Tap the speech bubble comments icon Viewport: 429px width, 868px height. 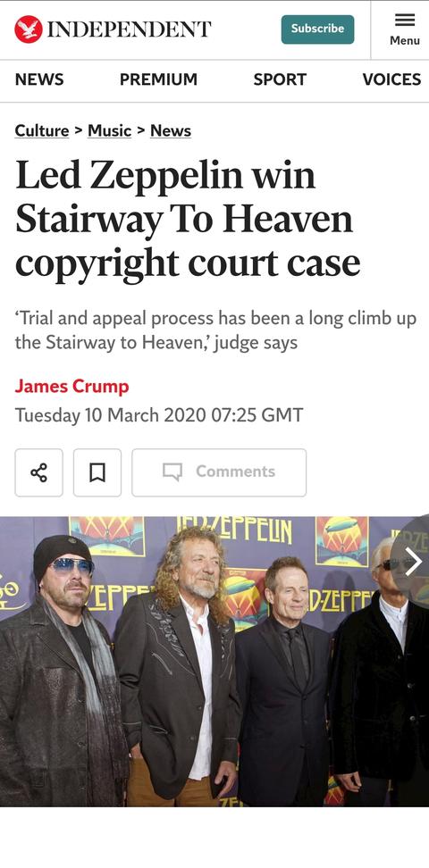tap(172, 472)
